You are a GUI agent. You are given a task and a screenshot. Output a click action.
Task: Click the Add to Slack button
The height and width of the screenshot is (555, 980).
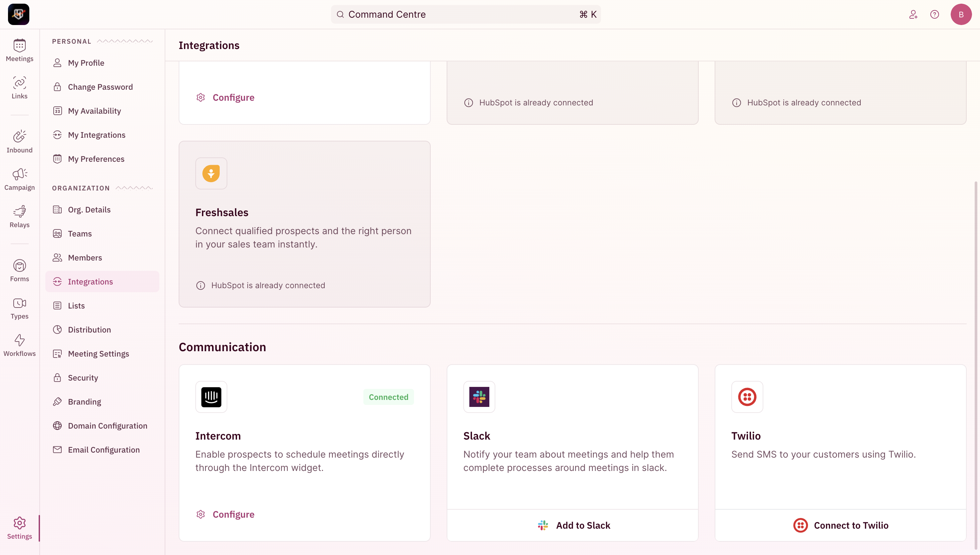pyautogui.click(x=572, y=525)
